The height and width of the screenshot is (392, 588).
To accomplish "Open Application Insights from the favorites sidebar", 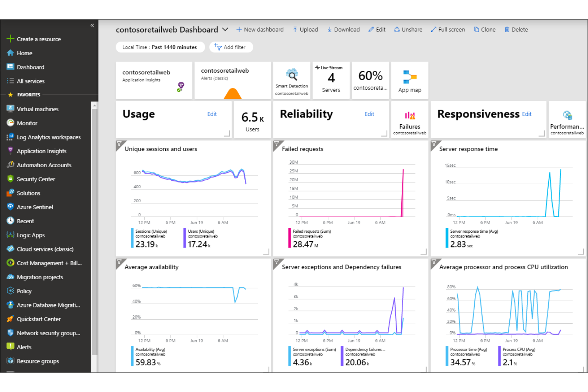I will [x=41, y=151].
